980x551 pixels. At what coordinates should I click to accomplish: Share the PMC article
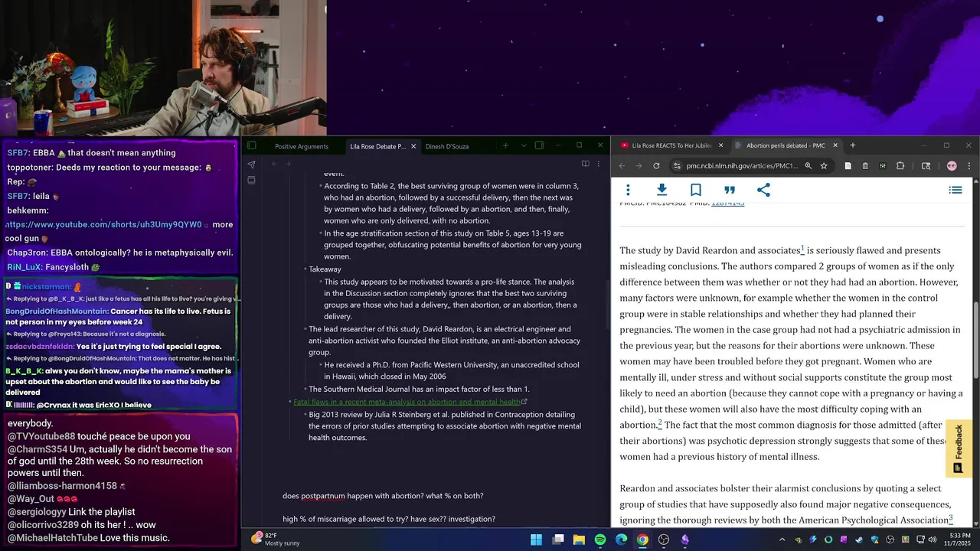click(763, 190)
